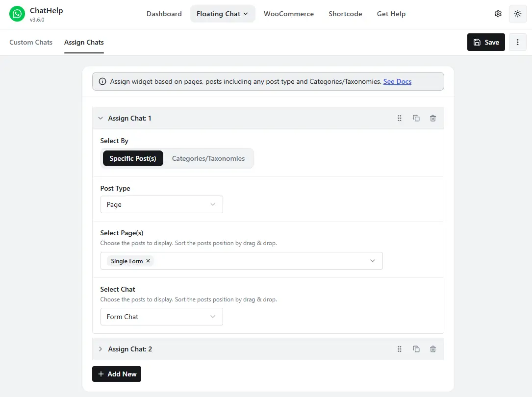Select the Assign Chats tab

click(84, 42)
